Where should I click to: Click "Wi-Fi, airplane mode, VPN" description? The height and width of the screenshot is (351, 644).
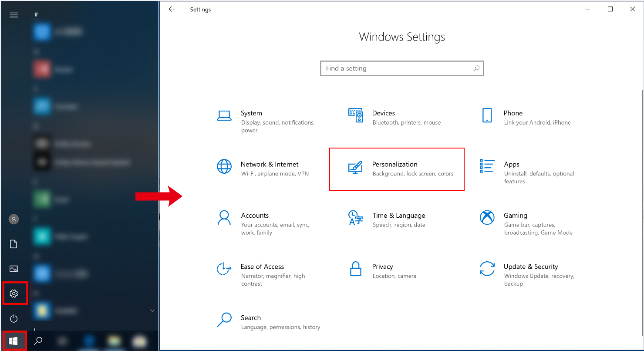275,174
